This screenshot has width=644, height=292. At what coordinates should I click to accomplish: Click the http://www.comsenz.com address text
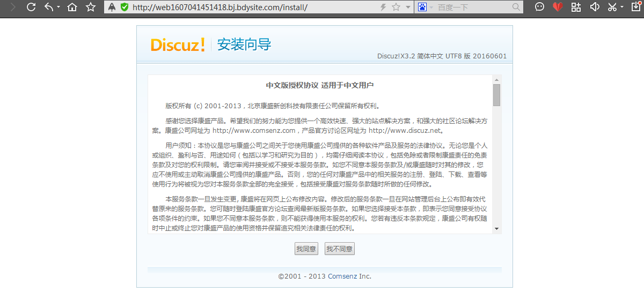(x=254, y=130)
